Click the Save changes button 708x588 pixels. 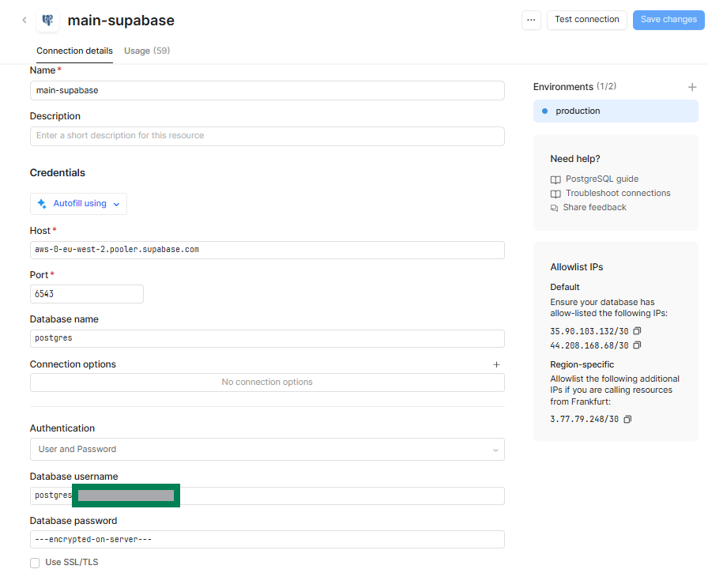pyautogui.click(x=668, y=20)
